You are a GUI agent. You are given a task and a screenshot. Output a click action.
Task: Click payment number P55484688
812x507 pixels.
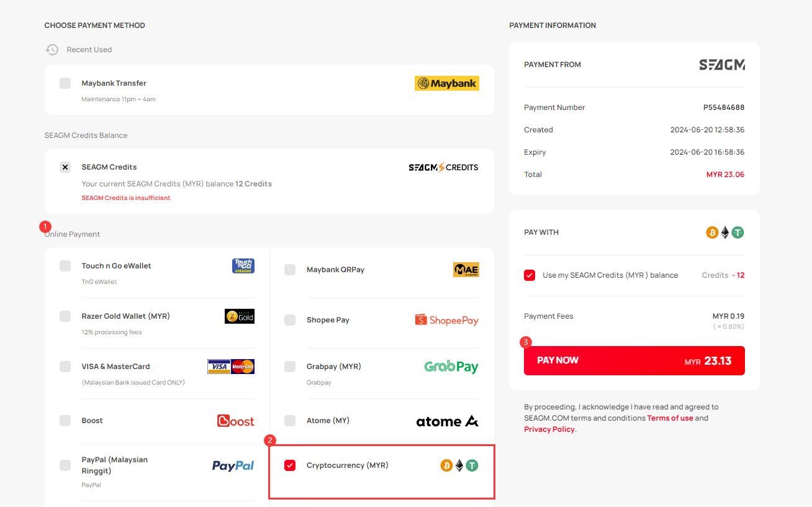(x=724, y=107)
